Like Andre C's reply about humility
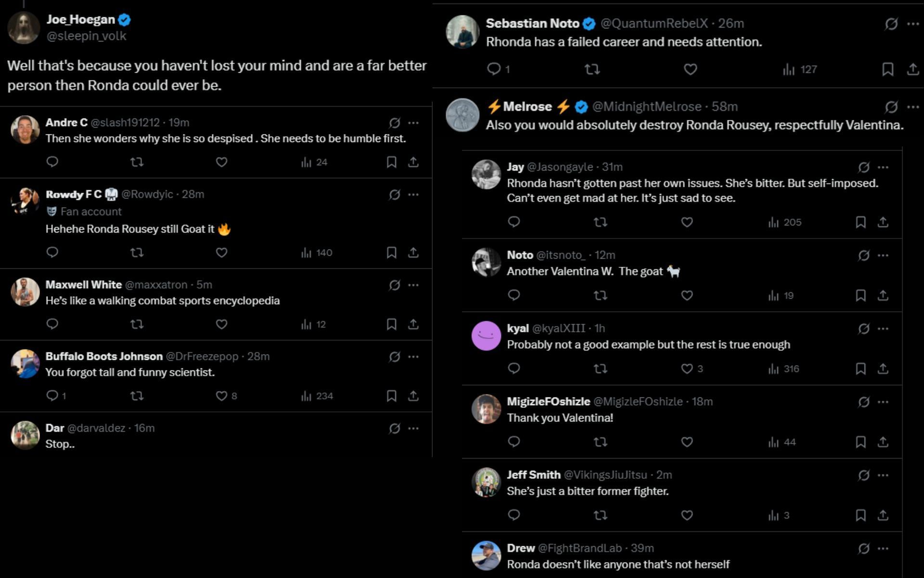This screenshot has width=924, height=578. [x=221, y=162]
